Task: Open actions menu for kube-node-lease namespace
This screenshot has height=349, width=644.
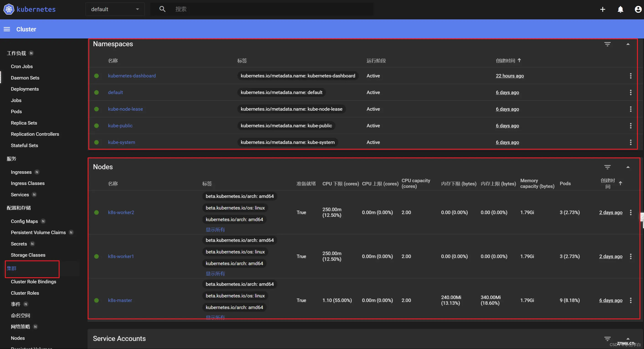Action: [631, 109]
